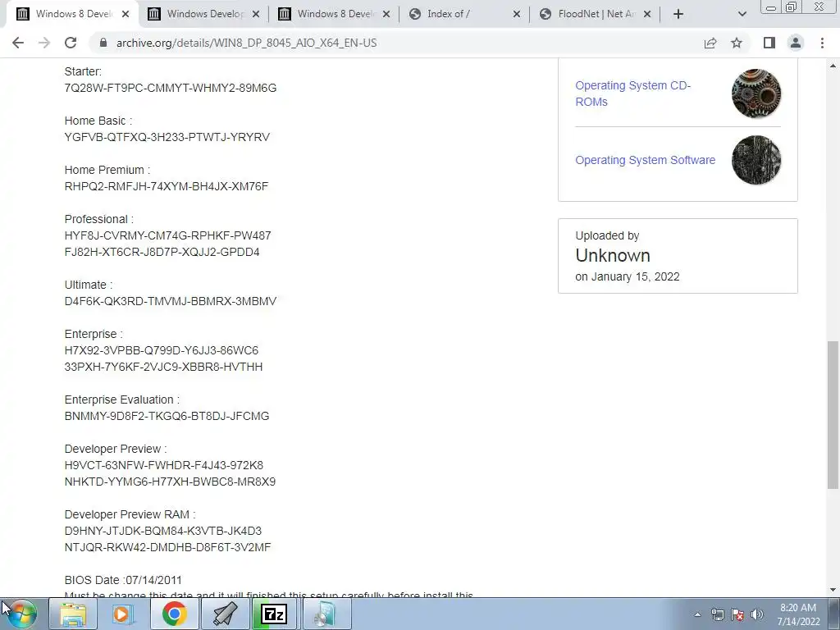Viewport: 840px width, 630px height.
Task: Click the BIOS Date :07/14/2011 line
Action: pos(123,580)
